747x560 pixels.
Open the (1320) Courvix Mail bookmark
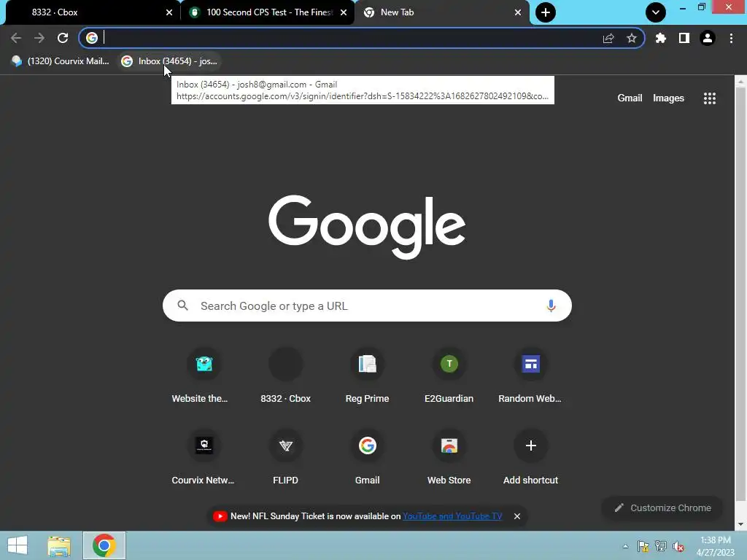(61, 61)
